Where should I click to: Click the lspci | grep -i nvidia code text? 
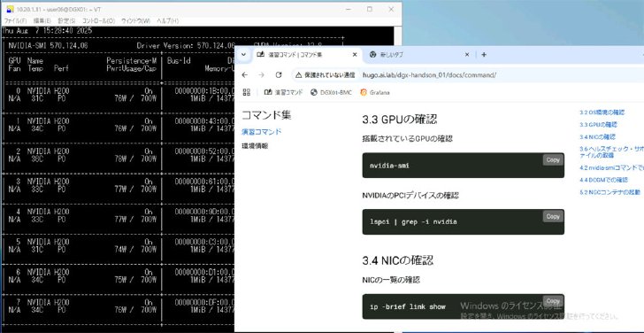coord(413,222)
